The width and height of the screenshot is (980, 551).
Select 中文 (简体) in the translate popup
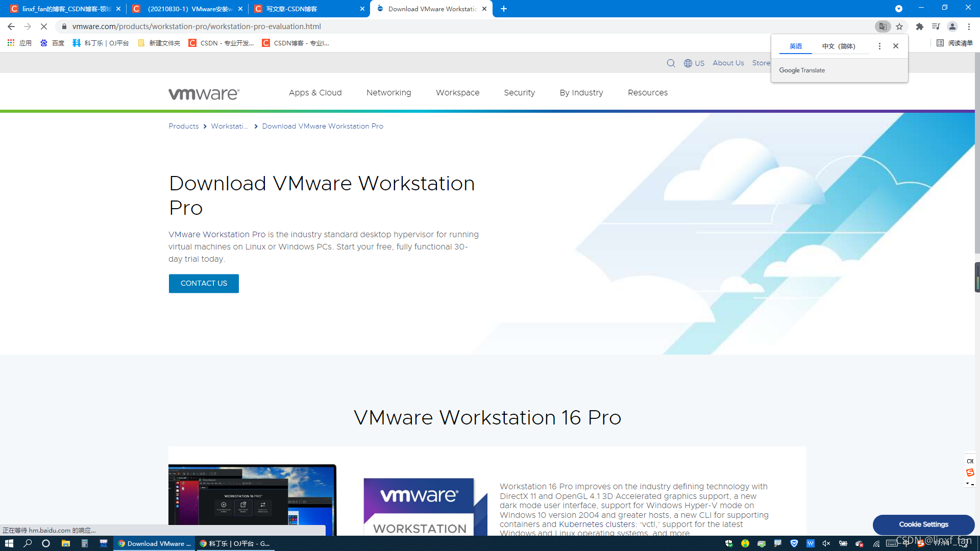(839, 46)
